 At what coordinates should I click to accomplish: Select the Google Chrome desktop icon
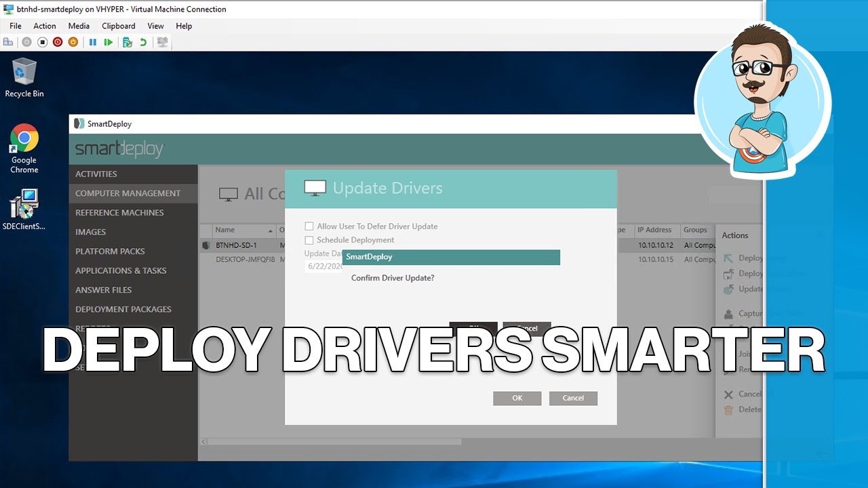(24, 149)
